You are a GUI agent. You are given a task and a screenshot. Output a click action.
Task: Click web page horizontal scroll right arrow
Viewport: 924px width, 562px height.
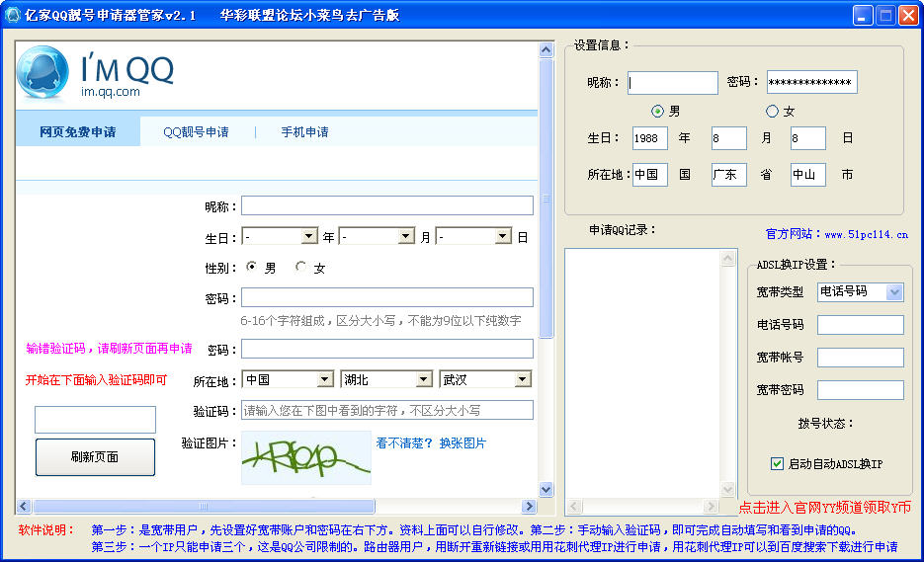pyautogui.click(x=529, y=506)
